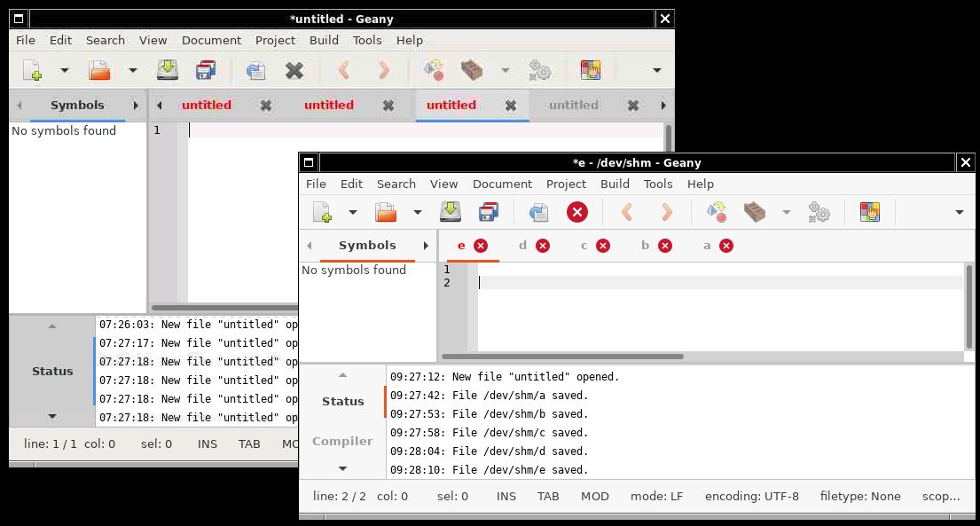Expand Open recent dropdown arrow in back window
Image resolution: width=980 pixels, height=526 pixels.
tap(132, 70)
